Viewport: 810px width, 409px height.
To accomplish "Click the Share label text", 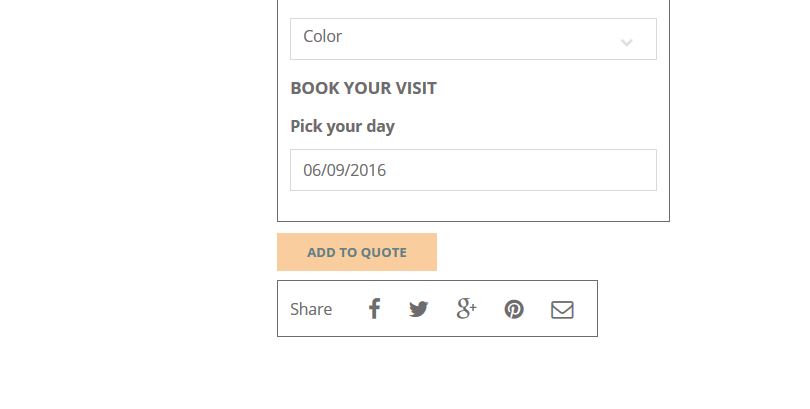I will [311, 310].
